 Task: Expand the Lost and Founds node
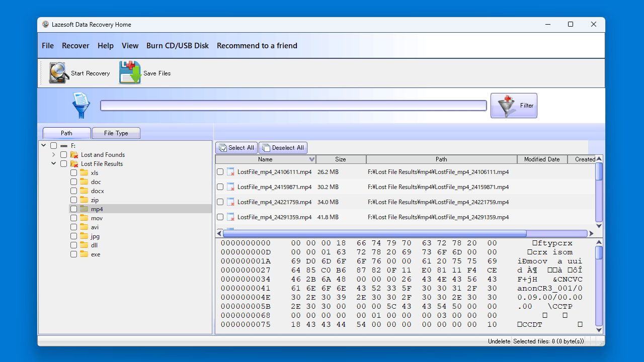pyautogui.click(x=54, y=155)
